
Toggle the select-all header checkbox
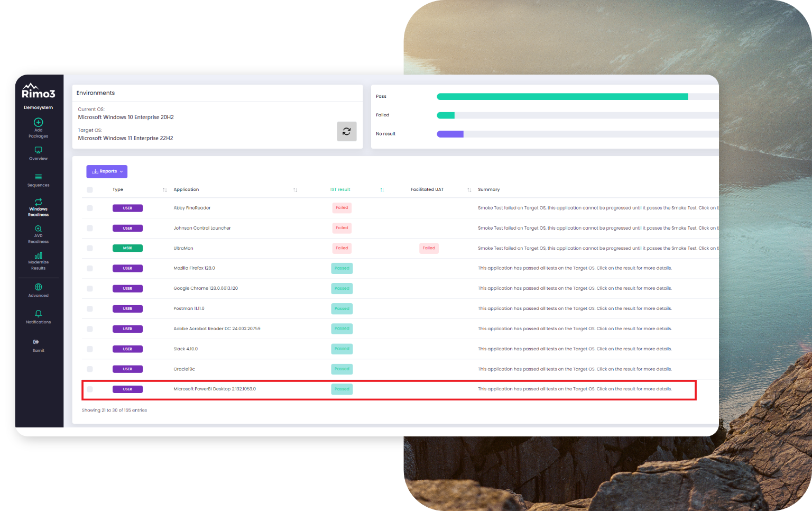click(x=90, y=190)
